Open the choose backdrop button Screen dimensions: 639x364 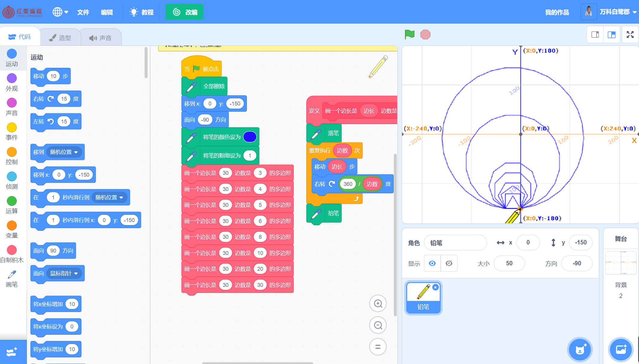(x=621, y=349)
